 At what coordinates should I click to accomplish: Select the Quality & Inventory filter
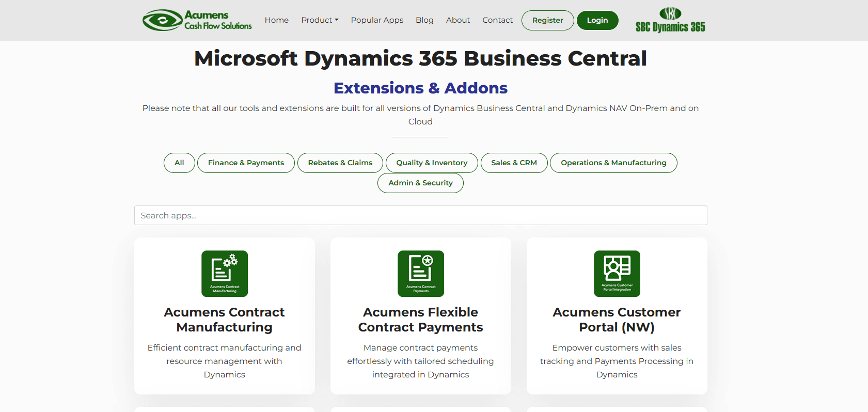click(432, 163)
